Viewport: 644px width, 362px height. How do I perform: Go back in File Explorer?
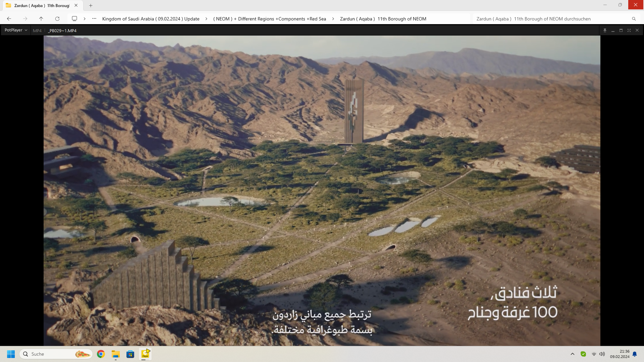9,19
